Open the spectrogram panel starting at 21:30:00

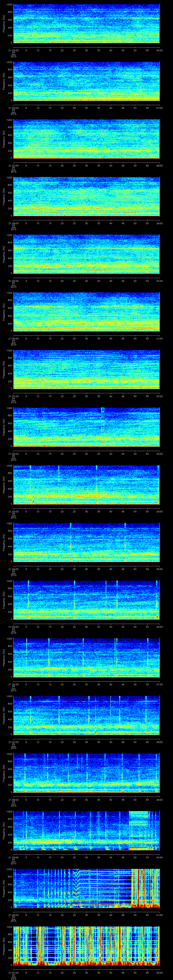[87, 312]
